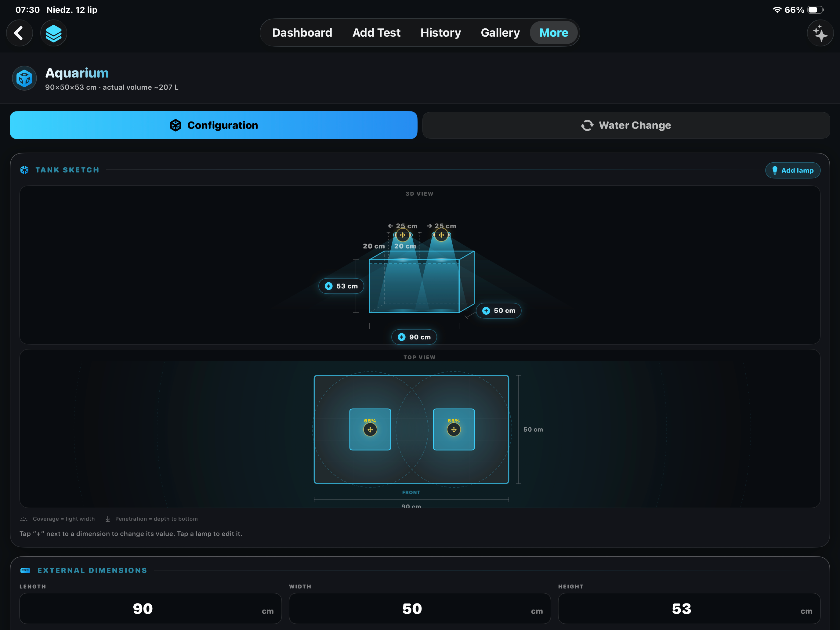Click the External Dimensions ruler icon
The width and height of the screenshot is (840, 630).
[25, 570]
